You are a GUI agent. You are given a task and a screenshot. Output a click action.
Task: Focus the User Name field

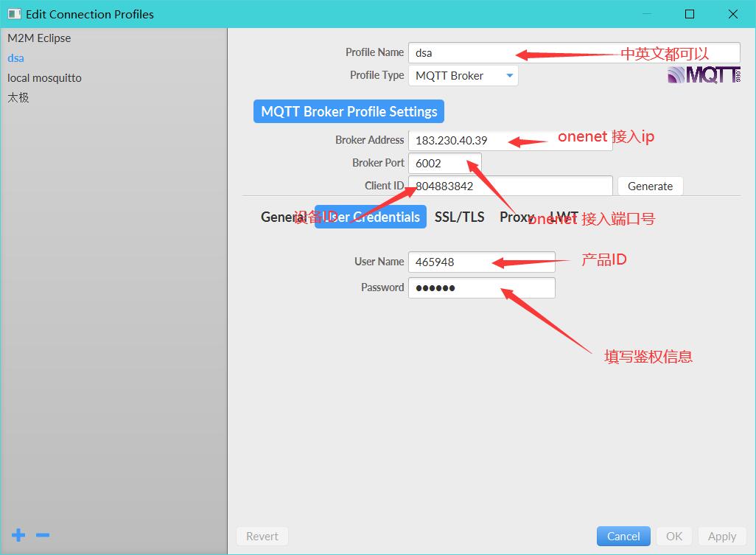482,262
